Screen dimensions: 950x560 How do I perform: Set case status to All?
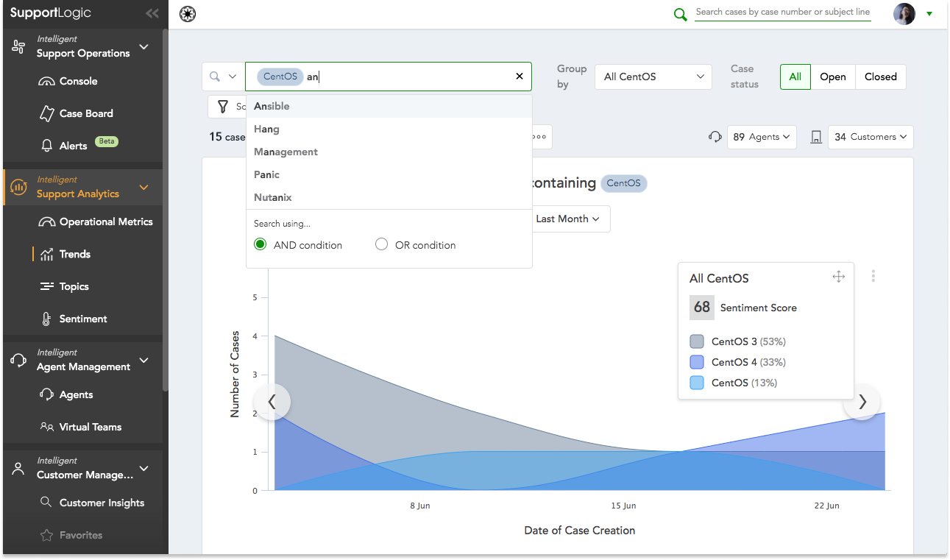pos(795,77)
